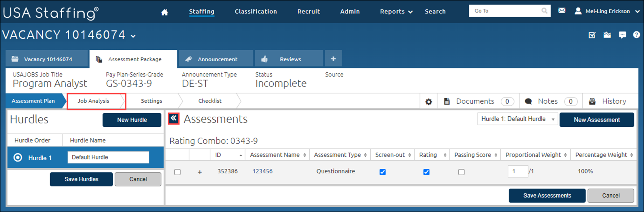
Task: Sort Assessment Name column
Action: 305,155
